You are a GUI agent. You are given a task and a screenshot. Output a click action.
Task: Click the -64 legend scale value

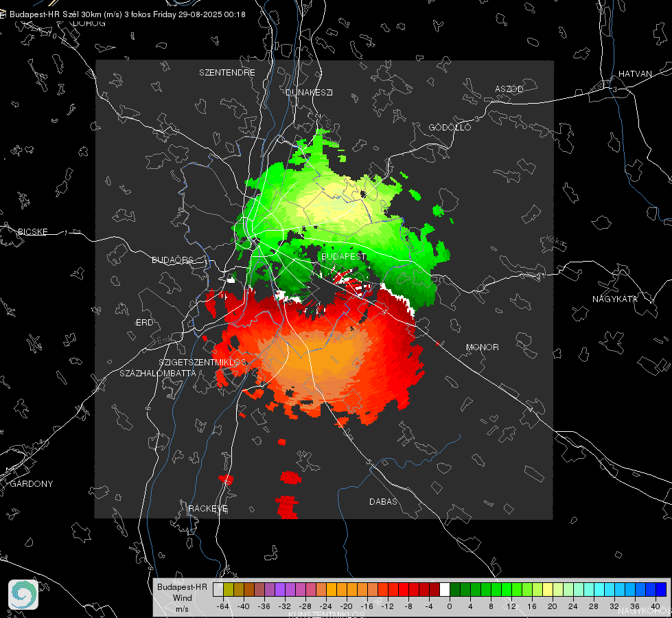click(x=222, y=607)
